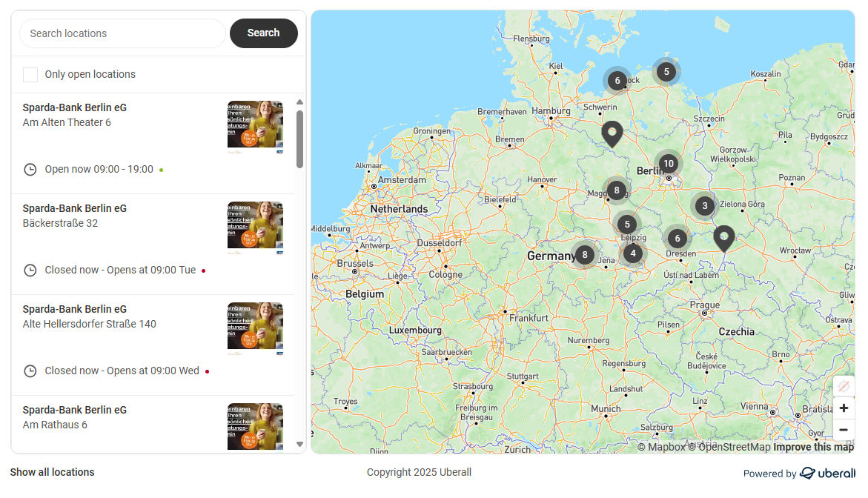Open Sparda-Bank Berlin eG at Am Alten Theater 6
Screen dimensions: 868x498
pos(75,107)
